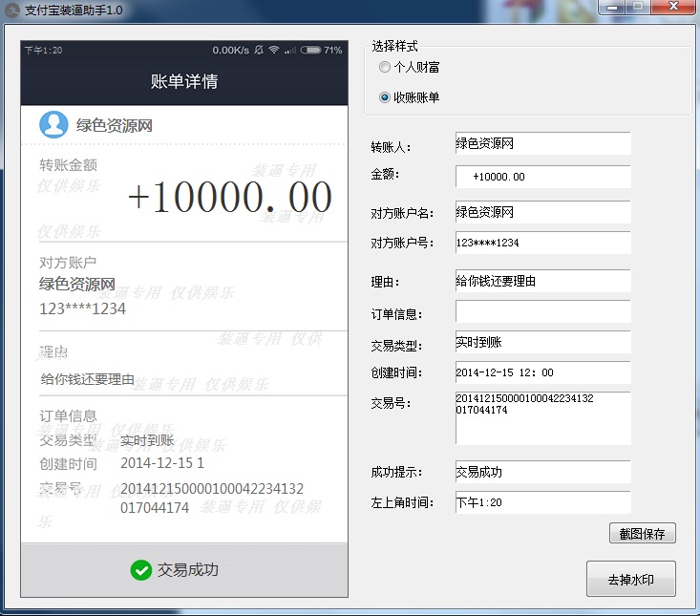This screenshot has height=616, width=700.
Task: Click the green success checkmark icon
Action: pyautogui.click(x=141, y=570)
